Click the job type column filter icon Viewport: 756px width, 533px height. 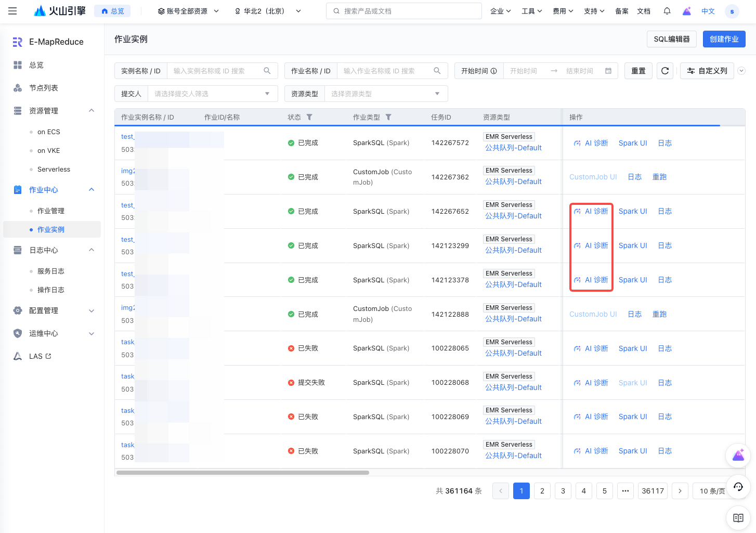(388, 118)
